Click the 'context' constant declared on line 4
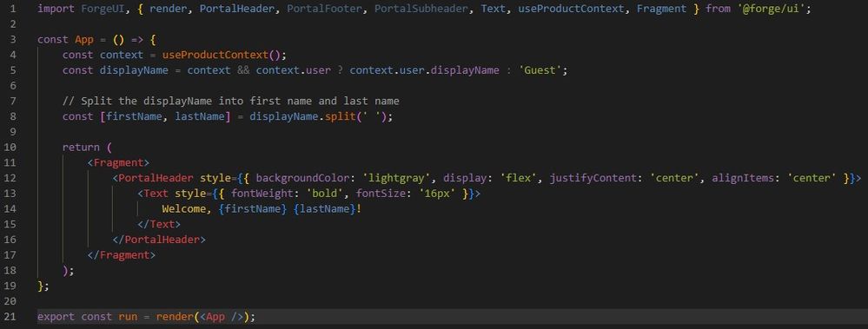 122,56
